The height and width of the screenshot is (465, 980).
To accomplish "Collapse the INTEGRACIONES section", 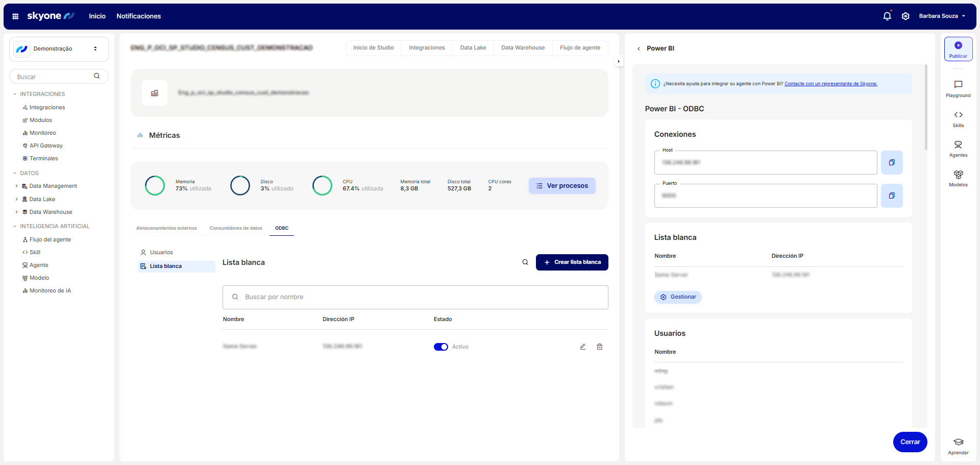I will [15, 94].
